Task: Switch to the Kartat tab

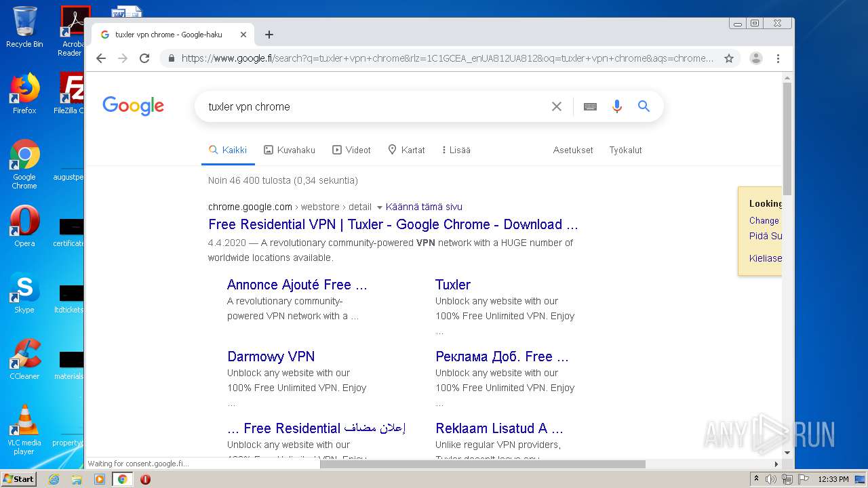Action: click(406, 150)
